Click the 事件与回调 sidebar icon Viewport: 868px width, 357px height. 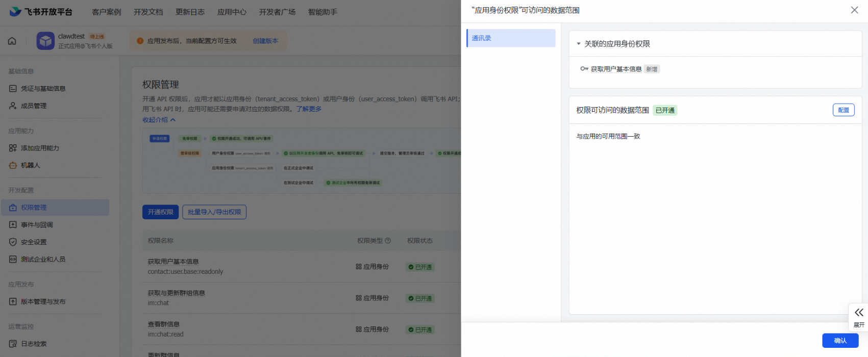13,225
